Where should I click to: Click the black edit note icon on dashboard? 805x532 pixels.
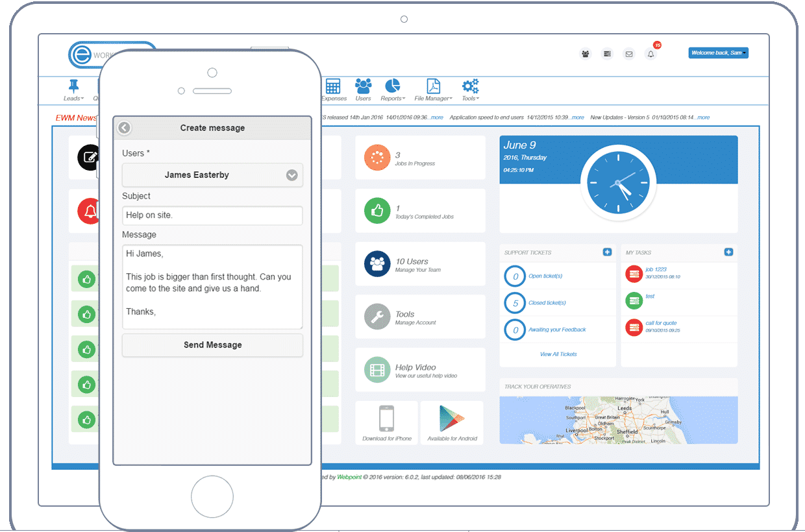(x=90, y=157)
